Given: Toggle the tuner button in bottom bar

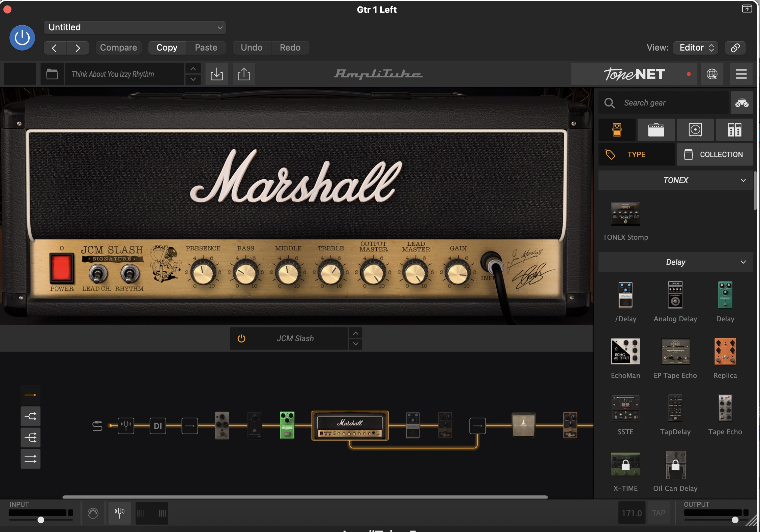Looking at the screenshot, I should click(x=119, y=513).
